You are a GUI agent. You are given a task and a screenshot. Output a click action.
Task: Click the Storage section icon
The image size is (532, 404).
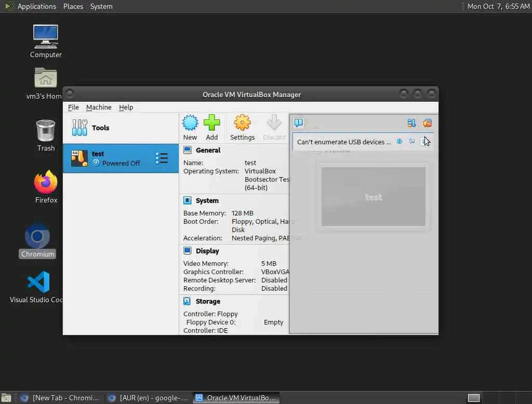pos(187,301)
